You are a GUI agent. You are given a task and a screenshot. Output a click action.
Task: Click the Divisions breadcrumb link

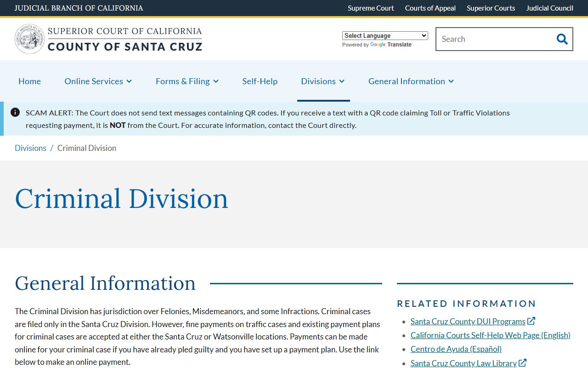(30, 148)
